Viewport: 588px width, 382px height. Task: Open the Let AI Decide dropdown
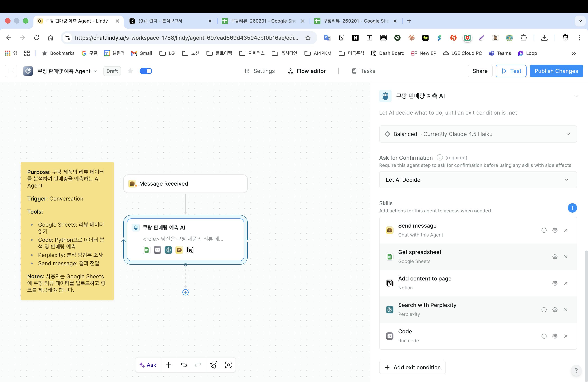pyautogui.click(x=478, y=180)
